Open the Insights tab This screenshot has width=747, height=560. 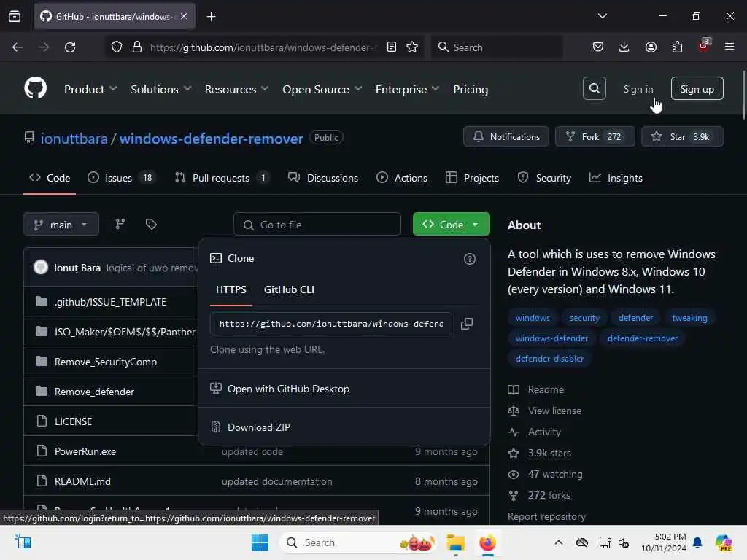(616, 178)
